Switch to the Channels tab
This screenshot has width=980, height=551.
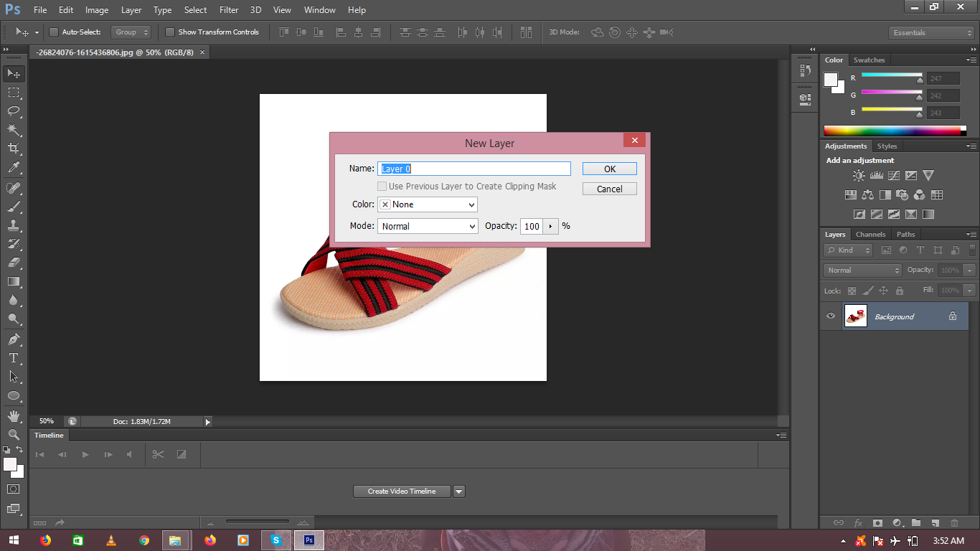871,235
